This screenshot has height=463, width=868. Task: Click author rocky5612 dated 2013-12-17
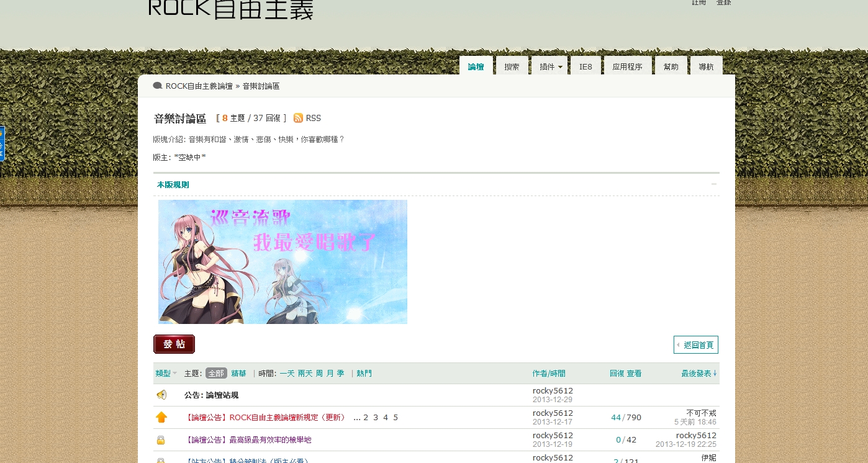click(553, 413)
